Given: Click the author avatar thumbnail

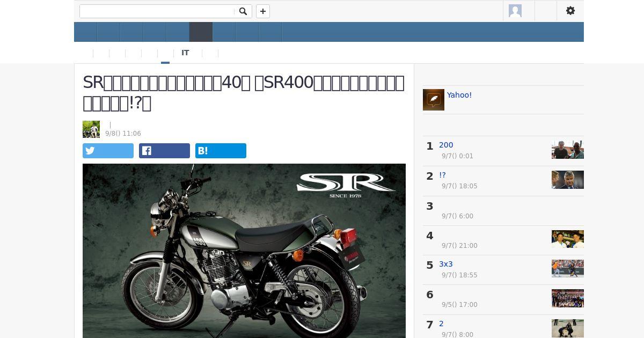Looking at the screenshot, I should (x=91, y=129).
